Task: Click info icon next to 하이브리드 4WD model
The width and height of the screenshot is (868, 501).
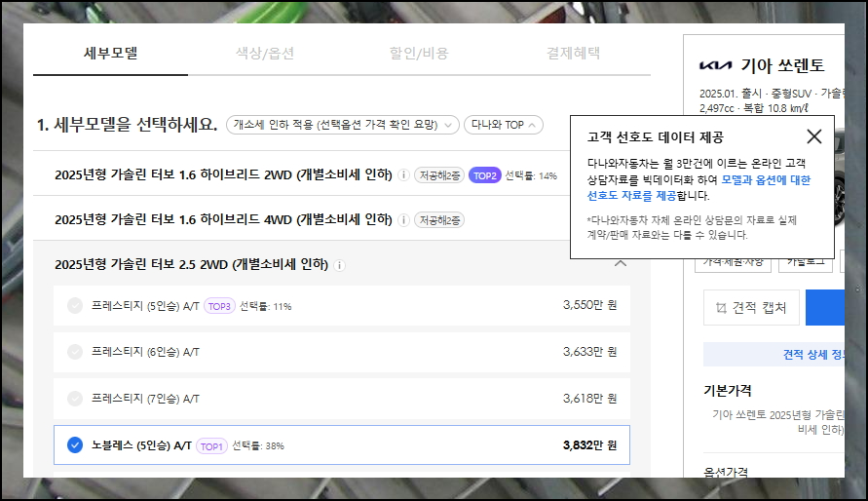Action: 403,219
